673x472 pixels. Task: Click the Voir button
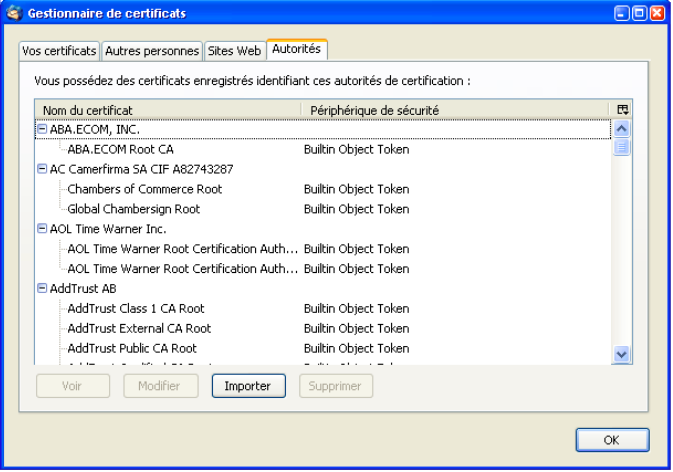tap(73, 386)
